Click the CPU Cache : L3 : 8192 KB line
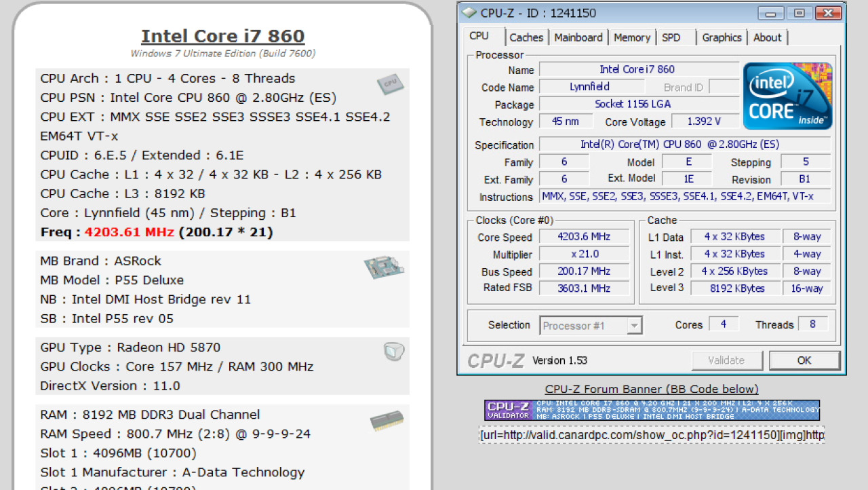This screenshot has width=868, height=490. [123, 193]
